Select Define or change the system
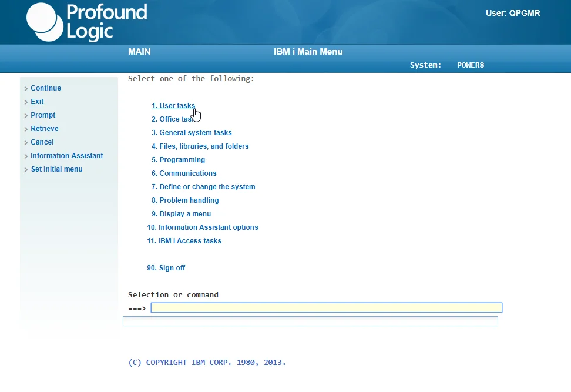The width and height of the screenshot is (571, 392). click(203, 186)
